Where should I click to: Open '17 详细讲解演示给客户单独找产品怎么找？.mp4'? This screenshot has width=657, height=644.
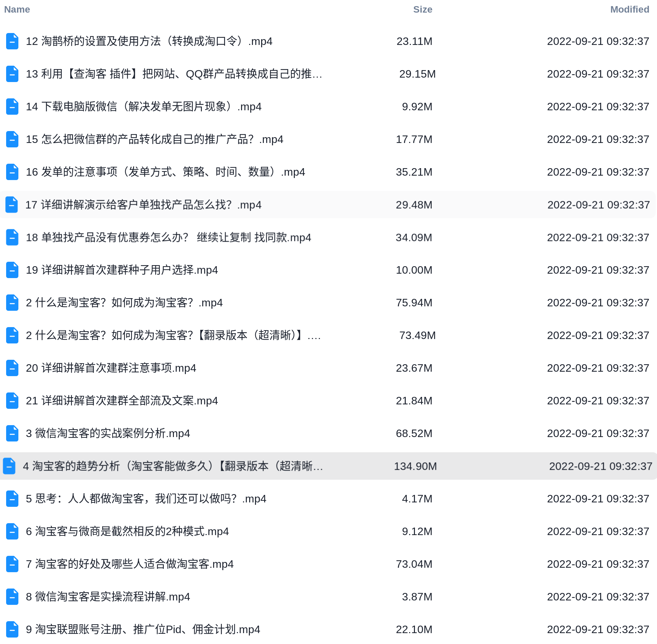tap(143, 205)
